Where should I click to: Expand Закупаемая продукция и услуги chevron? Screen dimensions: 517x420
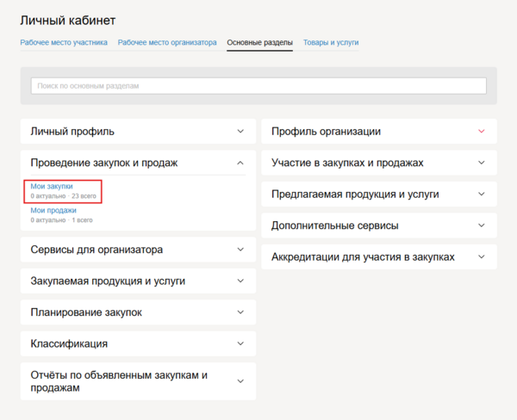tap(240, 281)
